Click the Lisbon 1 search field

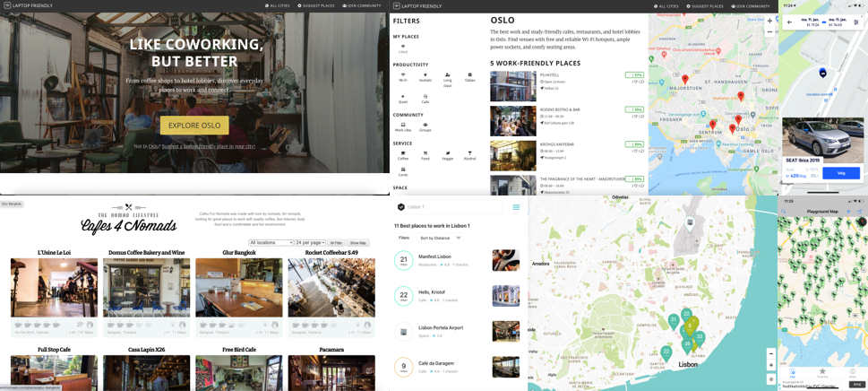tap(448, 207)
